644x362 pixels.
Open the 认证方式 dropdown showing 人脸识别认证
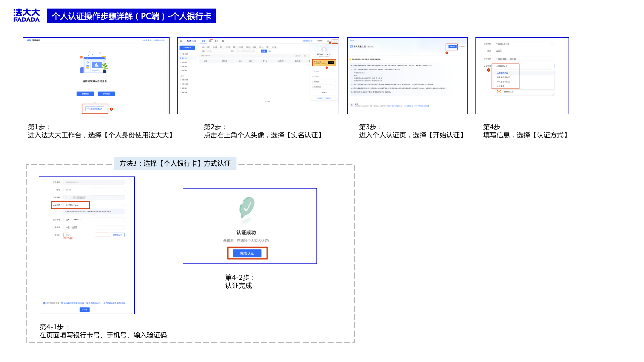[524, 66]
